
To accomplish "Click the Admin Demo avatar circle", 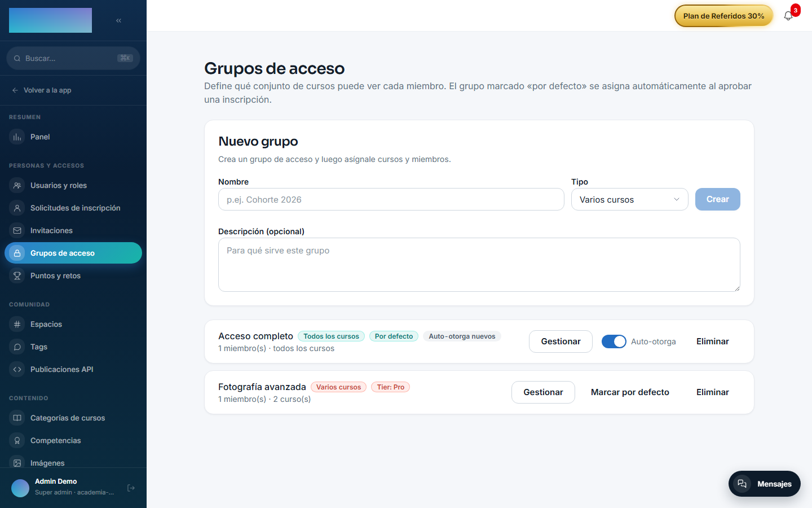I will click(20, 488).
